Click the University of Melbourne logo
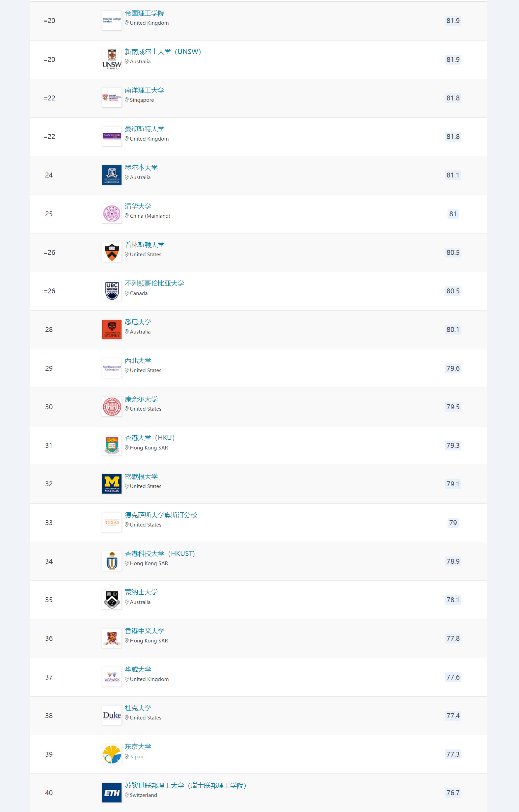This screenshot has height=812, width=519. pyautogui.click(x=112, y=175)
